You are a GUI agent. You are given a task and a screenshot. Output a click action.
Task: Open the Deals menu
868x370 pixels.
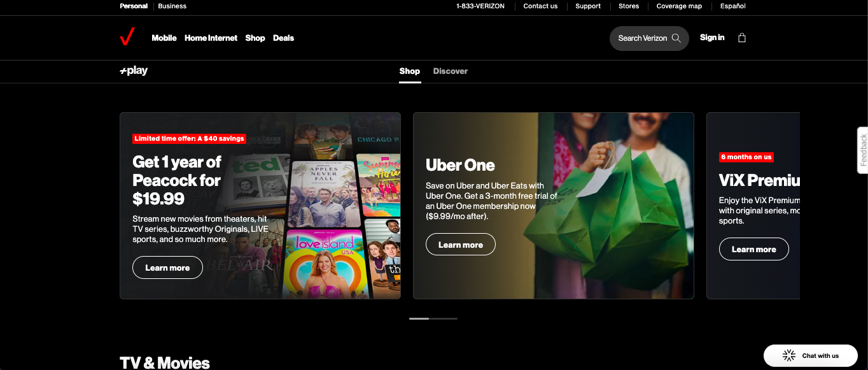(x=283, y=38)
